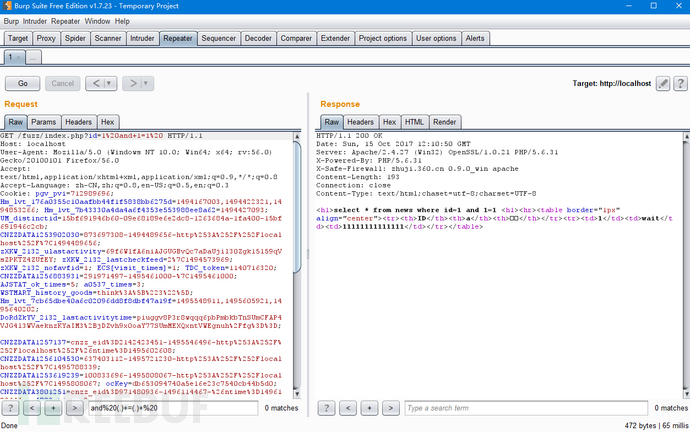Switch to the Decoder tab

click(258, 38)
